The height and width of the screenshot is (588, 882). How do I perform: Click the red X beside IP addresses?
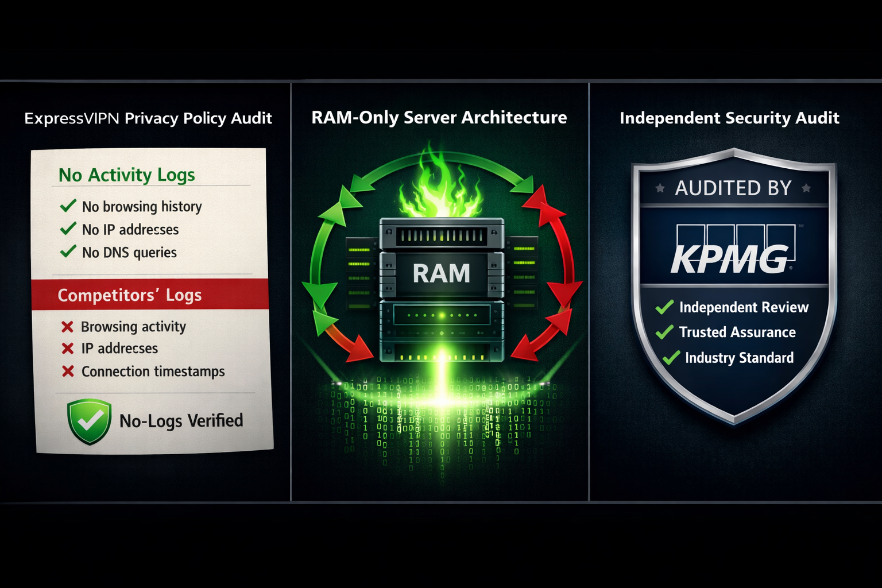pos(68,349)
